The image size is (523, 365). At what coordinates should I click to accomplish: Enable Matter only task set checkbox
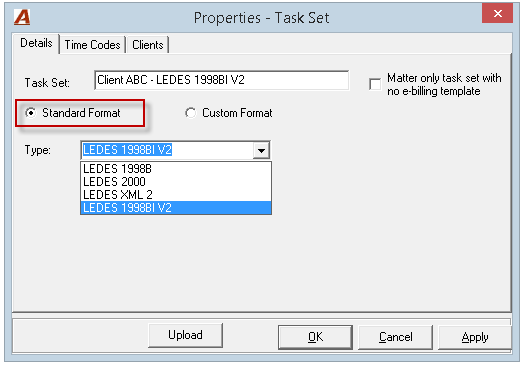coord(375,84)
